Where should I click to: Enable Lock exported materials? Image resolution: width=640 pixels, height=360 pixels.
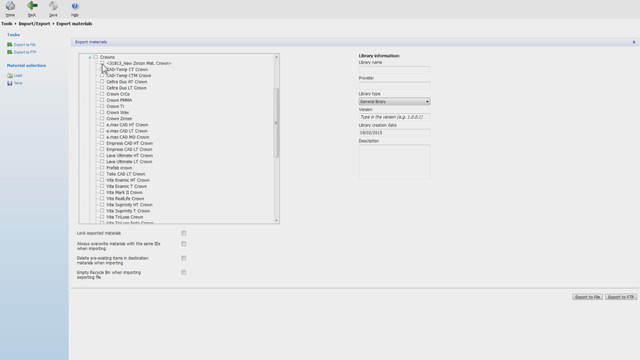[184, 233]
